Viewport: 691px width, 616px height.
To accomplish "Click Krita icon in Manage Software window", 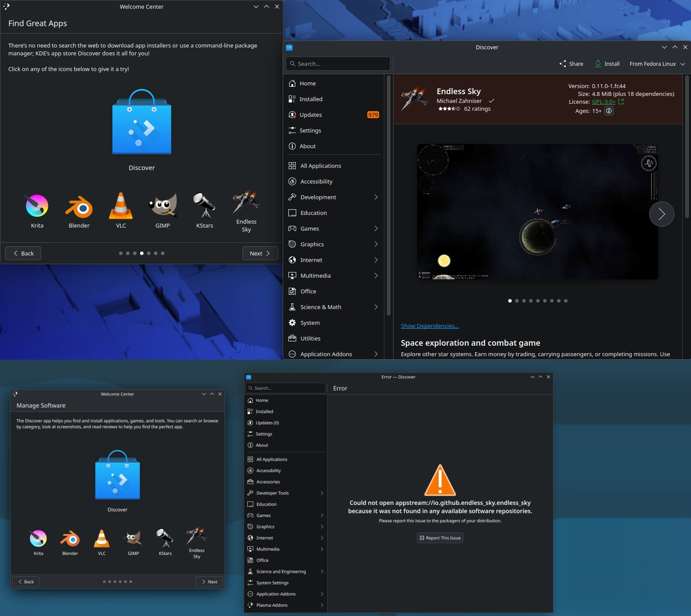I will 38,538.
